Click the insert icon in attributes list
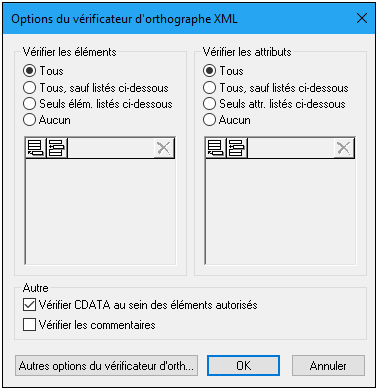The width and height of the screenshot is (378, 390). [x=237, y=148]
